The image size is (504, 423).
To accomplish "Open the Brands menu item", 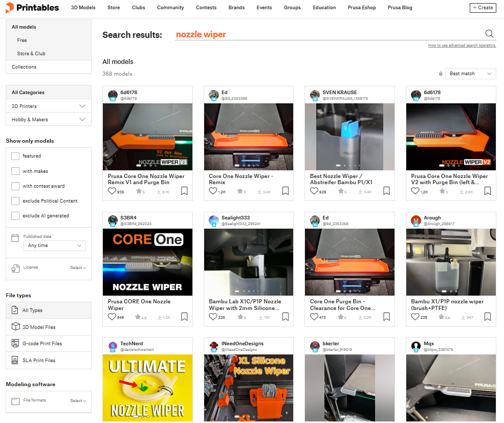I will (236, 7).
